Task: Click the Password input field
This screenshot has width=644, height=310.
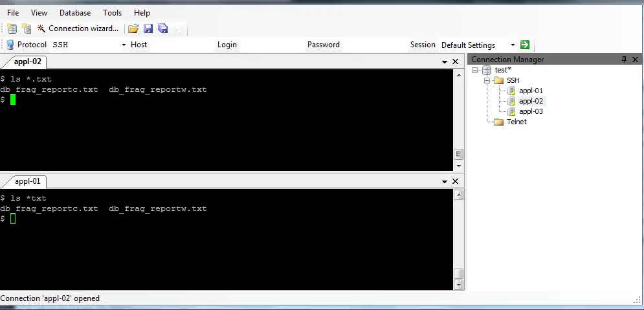Action: [x=373, y=45]
